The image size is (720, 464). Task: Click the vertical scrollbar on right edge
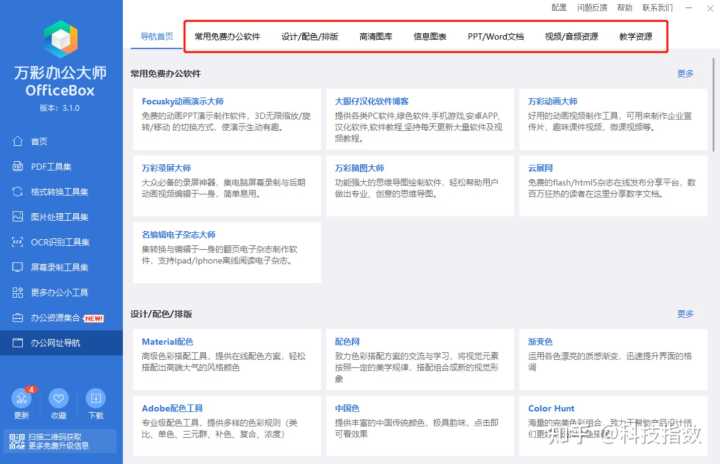click(714, 104)
